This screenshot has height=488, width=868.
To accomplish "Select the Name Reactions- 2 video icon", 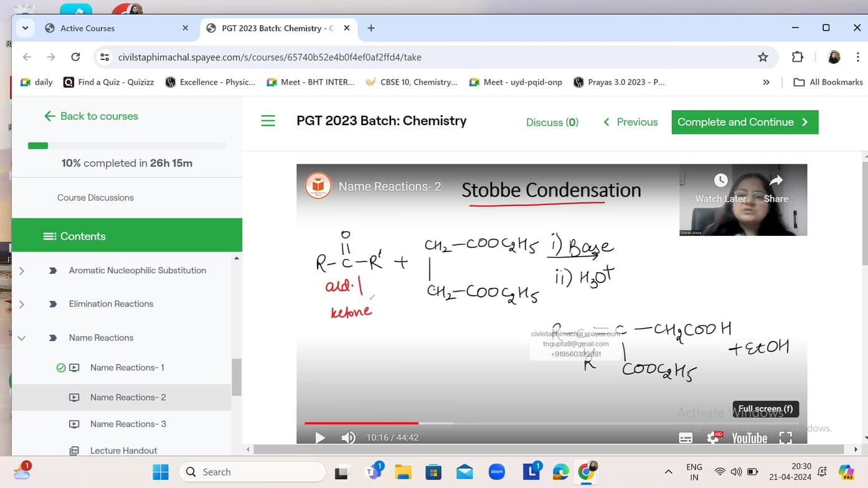I will [74, 397].
